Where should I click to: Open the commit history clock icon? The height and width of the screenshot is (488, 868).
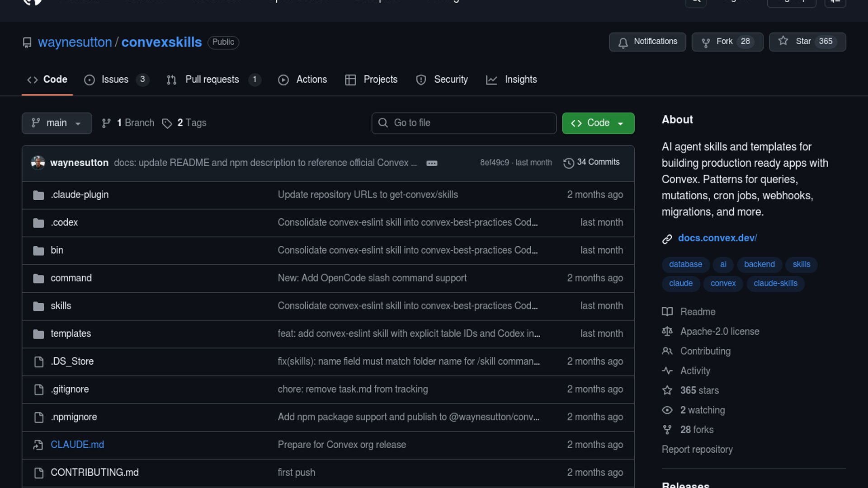point(568,163)
